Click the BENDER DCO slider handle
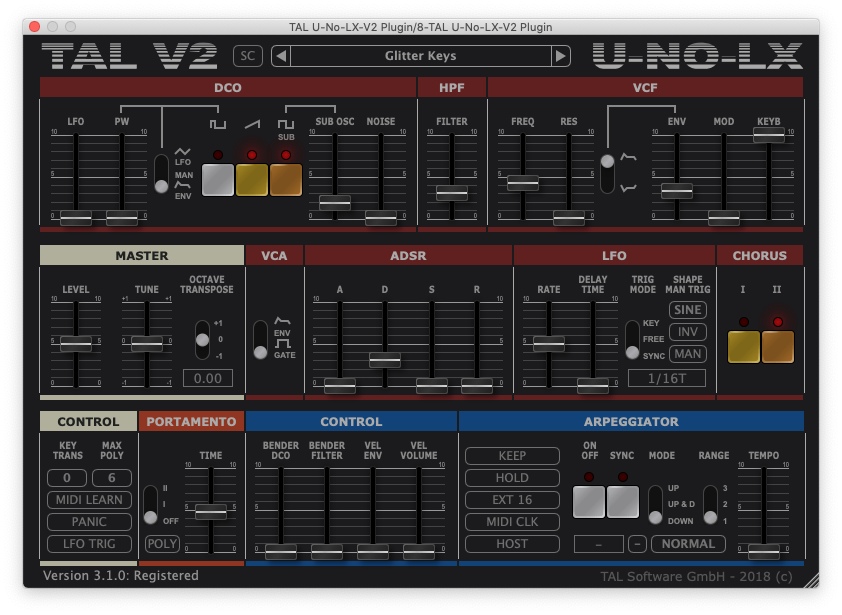Image resolution: width=842 pixels, height=615 pixels. tap(280, 551)
